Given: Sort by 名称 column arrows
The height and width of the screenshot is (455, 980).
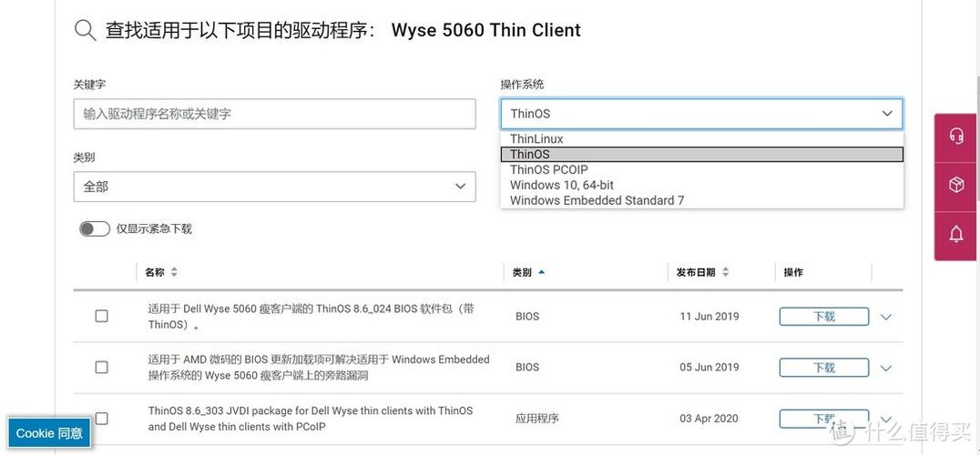Looking at the screenshot, I should pos(174,272).
